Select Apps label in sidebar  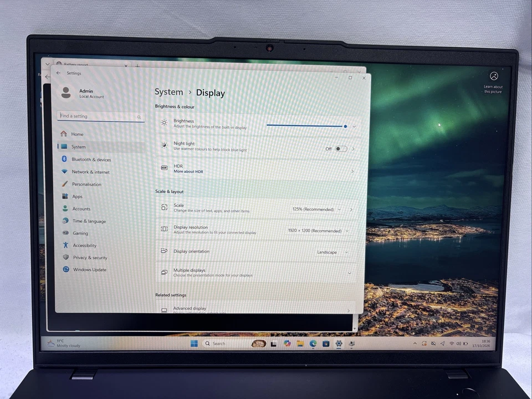pyautogui.click(x=78, y=196)
